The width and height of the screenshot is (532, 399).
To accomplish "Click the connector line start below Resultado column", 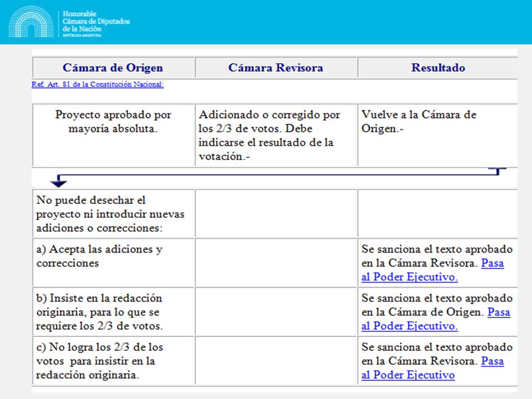I will point(498,171).
